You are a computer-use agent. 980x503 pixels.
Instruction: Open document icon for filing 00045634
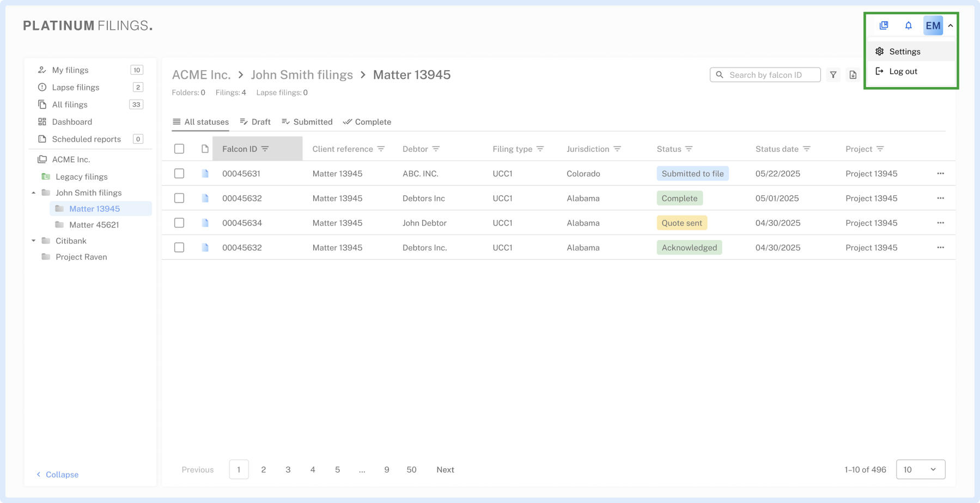(205, 223)
